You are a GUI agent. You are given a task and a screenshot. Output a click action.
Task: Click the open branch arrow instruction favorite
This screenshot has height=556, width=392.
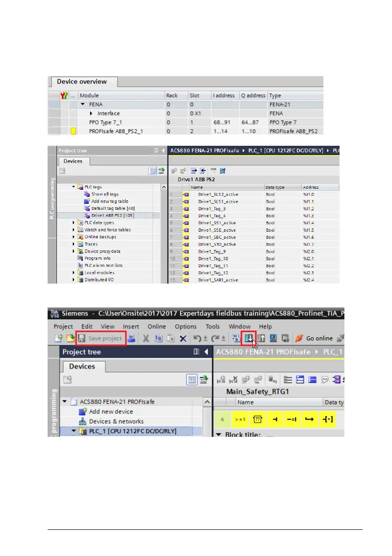[x=309, y=420]
